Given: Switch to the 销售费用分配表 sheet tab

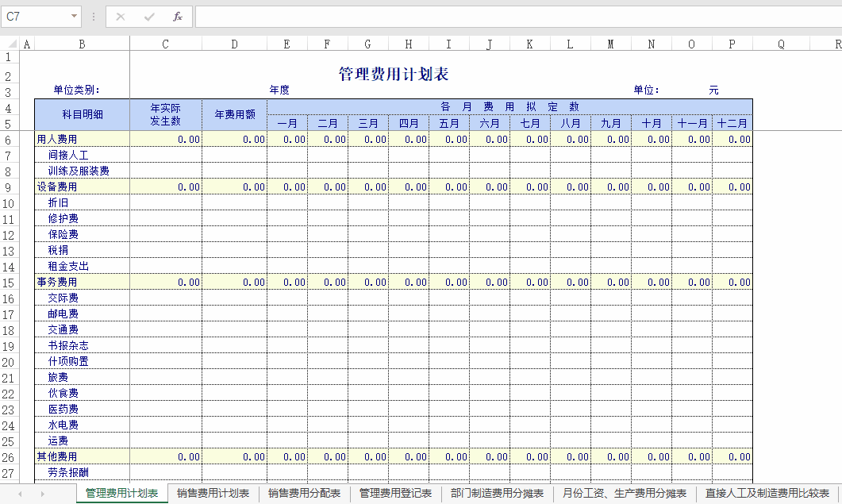Looking at the screenshot, I should 305,493.
